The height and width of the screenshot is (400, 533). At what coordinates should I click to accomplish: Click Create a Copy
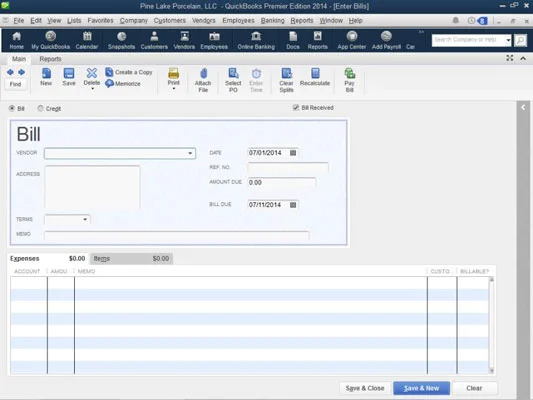coord(129,72)
